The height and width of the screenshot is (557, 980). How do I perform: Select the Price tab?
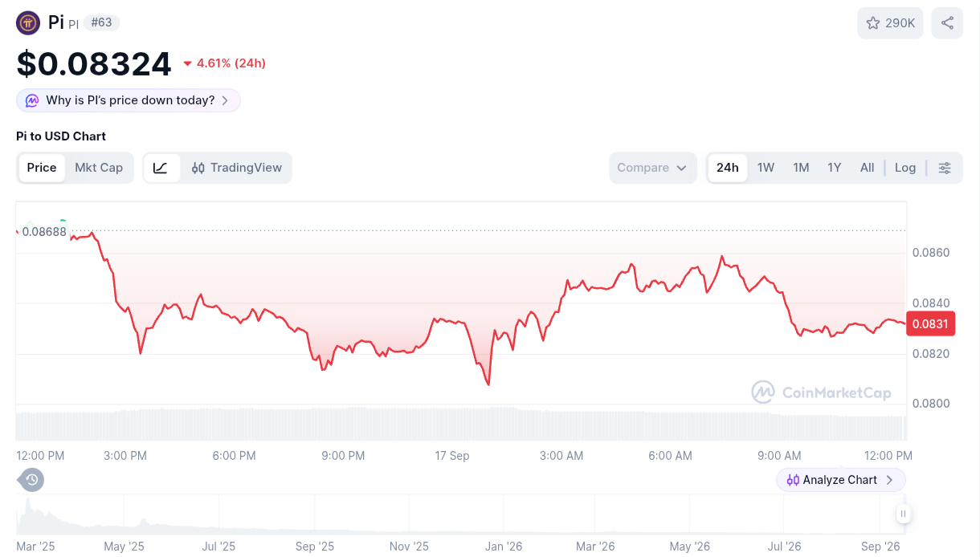tap(42, 168)
